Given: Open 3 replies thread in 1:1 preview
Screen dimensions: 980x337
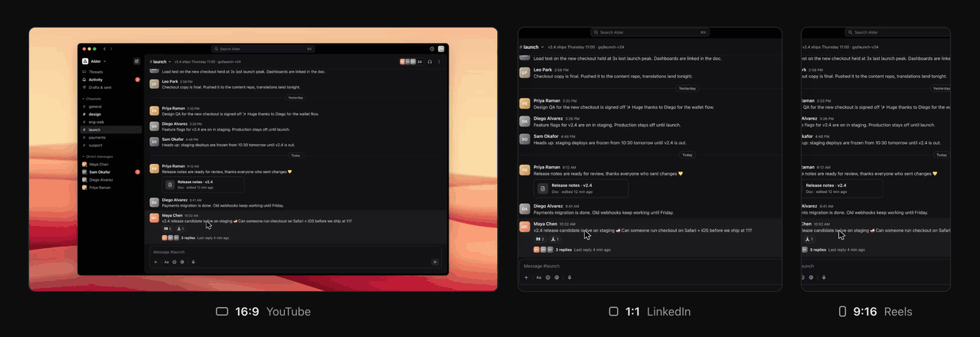Looking at the screenshot, I should click(x=564, y=250).
